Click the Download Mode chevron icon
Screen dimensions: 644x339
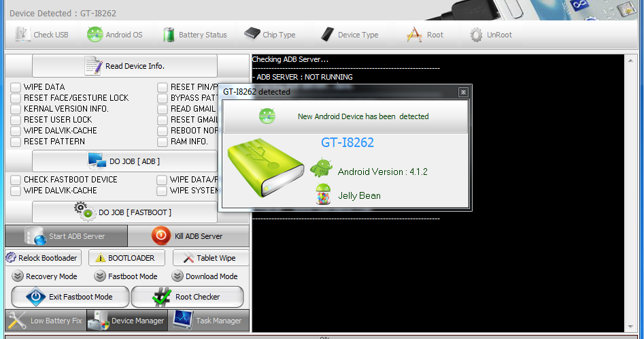click(x=177, y=276)
